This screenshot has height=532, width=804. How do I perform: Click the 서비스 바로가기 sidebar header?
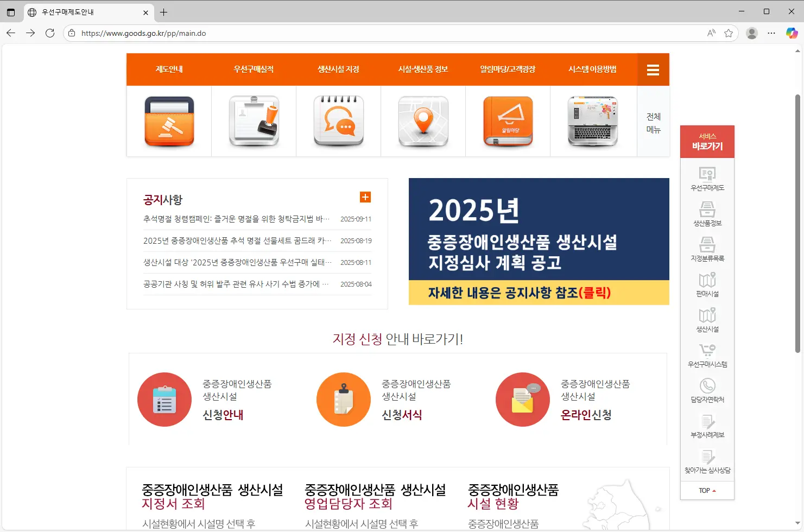pyautogui.click(x=707, y=142)
